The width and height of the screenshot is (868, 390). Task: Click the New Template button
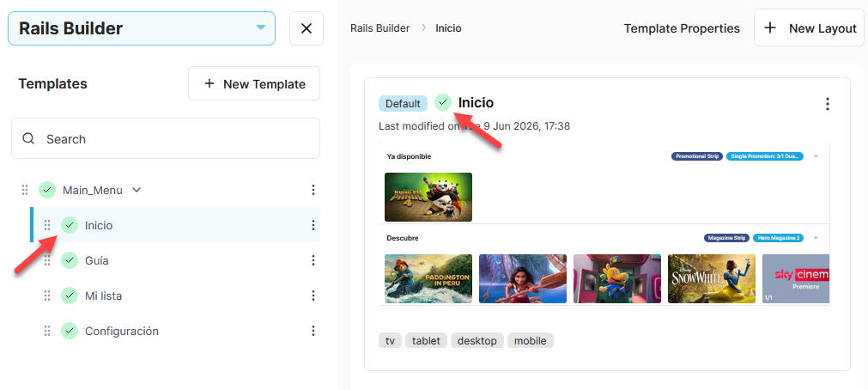(x=254, y=83)
